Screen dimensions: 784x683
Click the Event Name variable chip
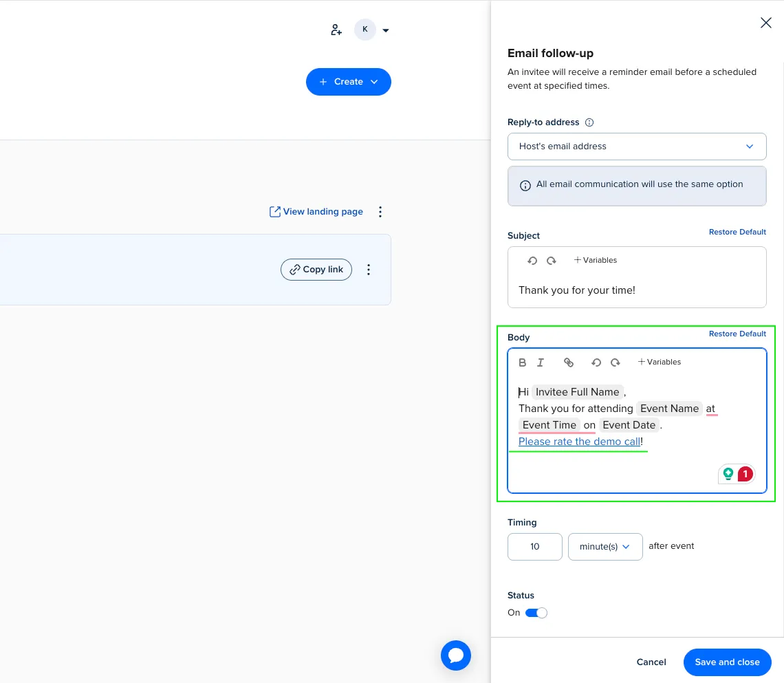[668, 408]
